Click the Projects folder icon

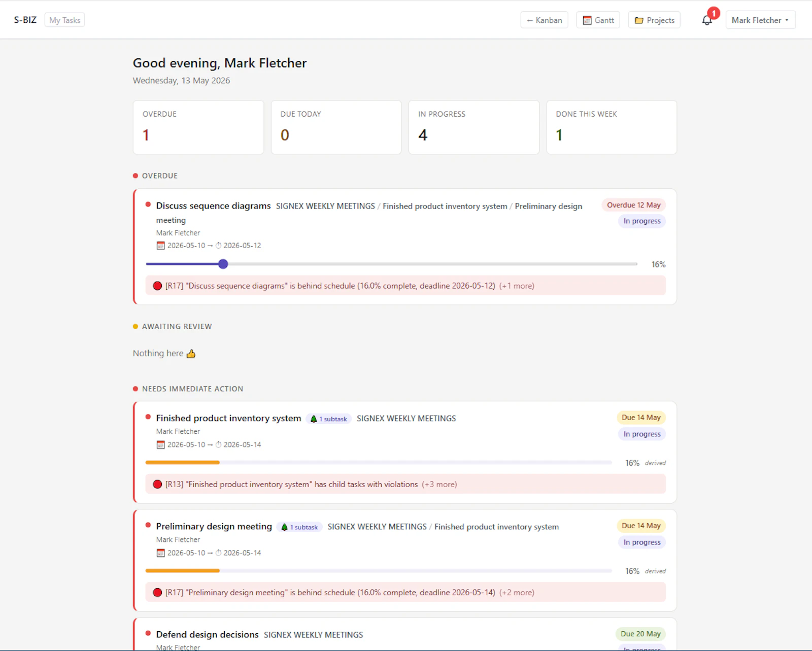click(x=639, y=20)
